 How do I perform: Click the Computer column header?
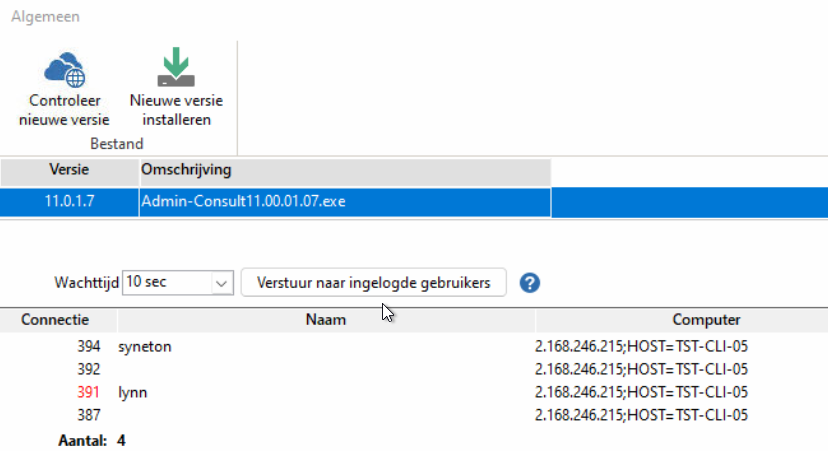706,320
